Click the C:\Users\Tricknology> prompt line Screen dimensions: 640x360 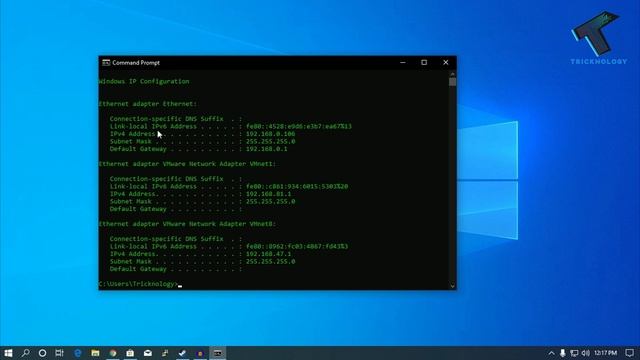pyautogui.click(x=139, y=284)
